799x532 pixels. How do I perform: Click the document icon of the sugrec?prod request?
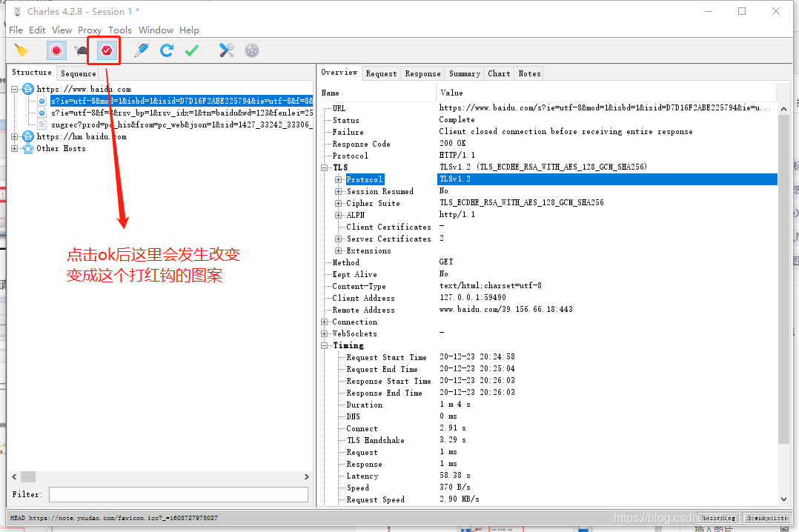pos(42,124)
